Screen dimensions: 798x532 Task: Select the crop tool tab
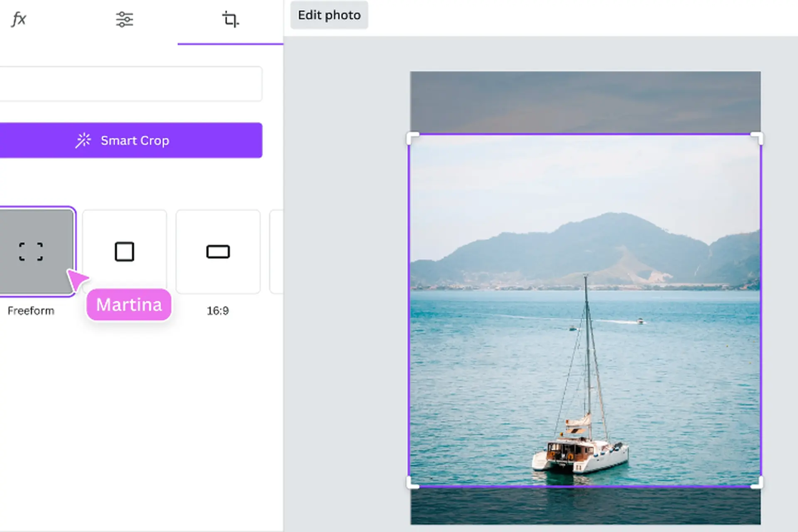[230, 19]
